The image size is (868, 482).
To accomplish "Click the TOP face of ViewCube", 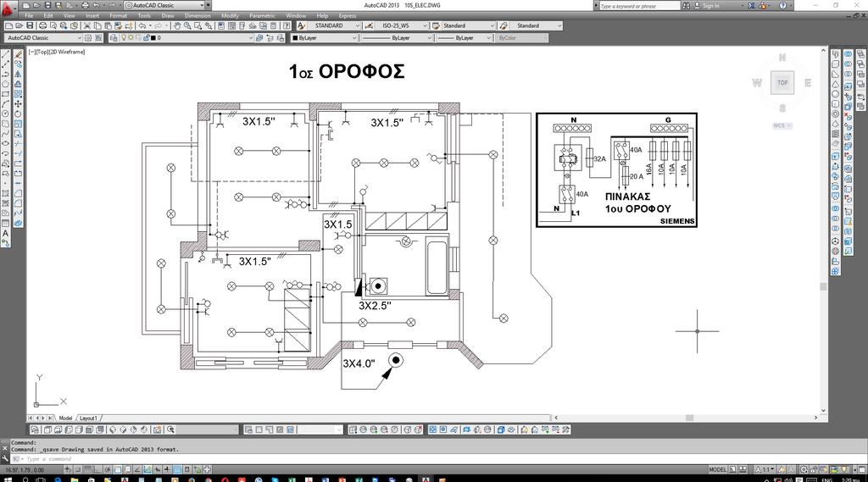I will tap(782, 82).
